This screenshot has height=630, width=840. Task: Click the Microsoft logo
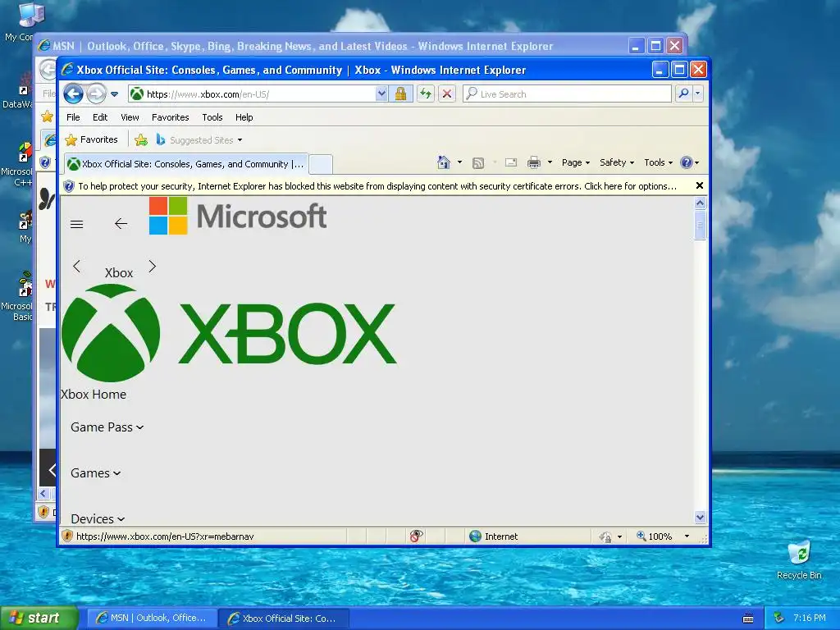(x=238, y=216)
